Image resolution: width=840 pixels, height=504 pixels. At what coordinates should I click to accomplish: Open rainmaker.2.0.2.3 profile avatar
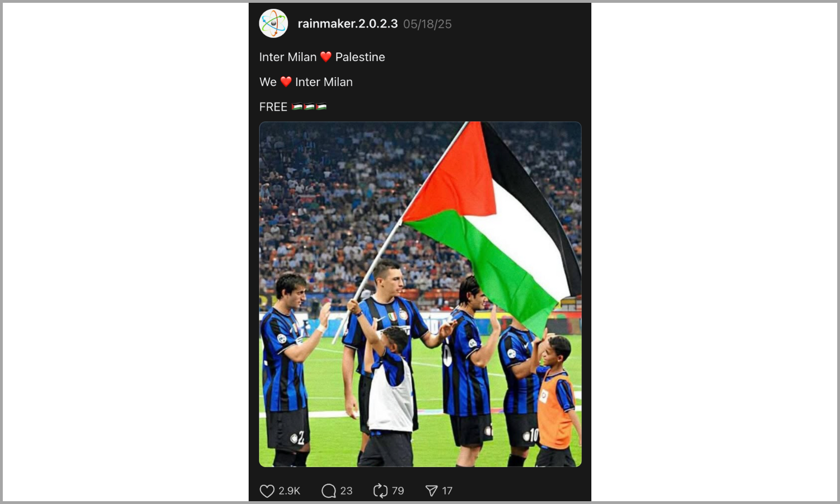coord(273,24)
